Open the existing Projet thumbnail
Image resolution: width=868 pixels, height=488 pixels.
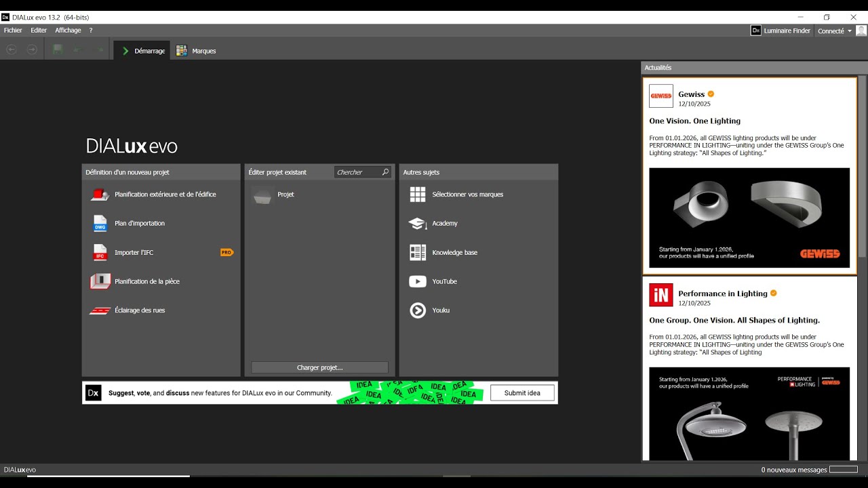click(x=262, y=195)
